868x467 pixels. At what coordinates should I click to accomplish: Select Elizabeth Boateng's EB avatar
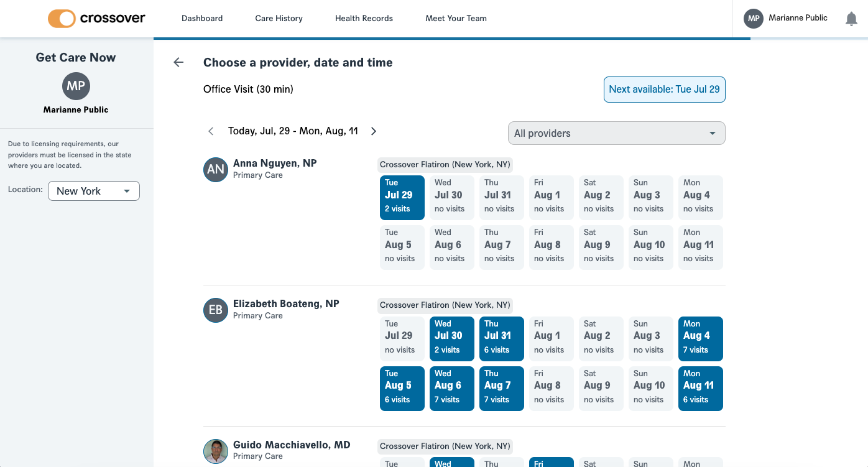(x=216, y=310)
